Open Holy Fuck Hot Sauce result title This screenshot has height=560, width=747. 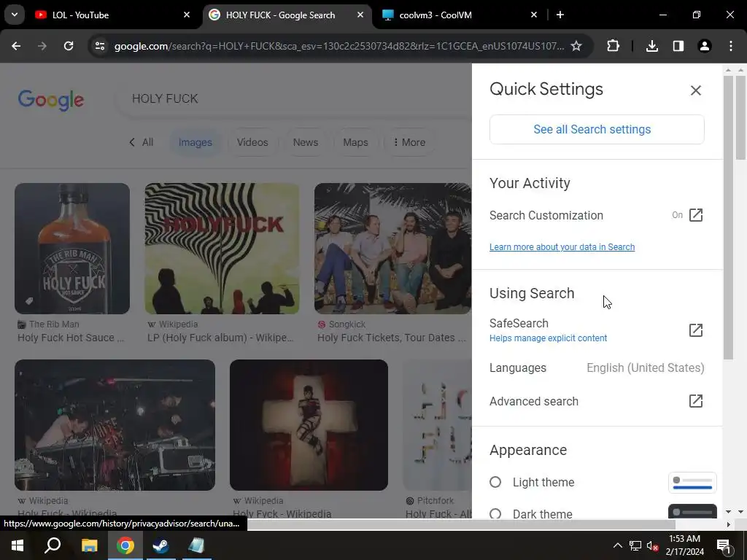pos(71,338)
